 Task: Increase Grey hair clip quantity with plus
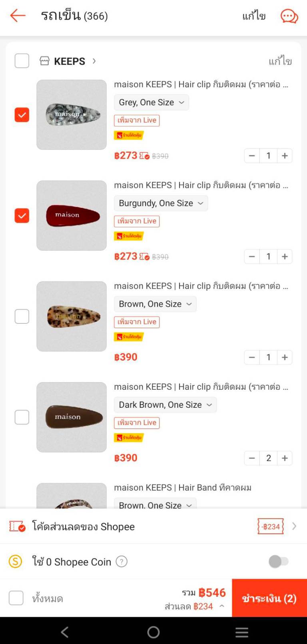pos(285,156)
